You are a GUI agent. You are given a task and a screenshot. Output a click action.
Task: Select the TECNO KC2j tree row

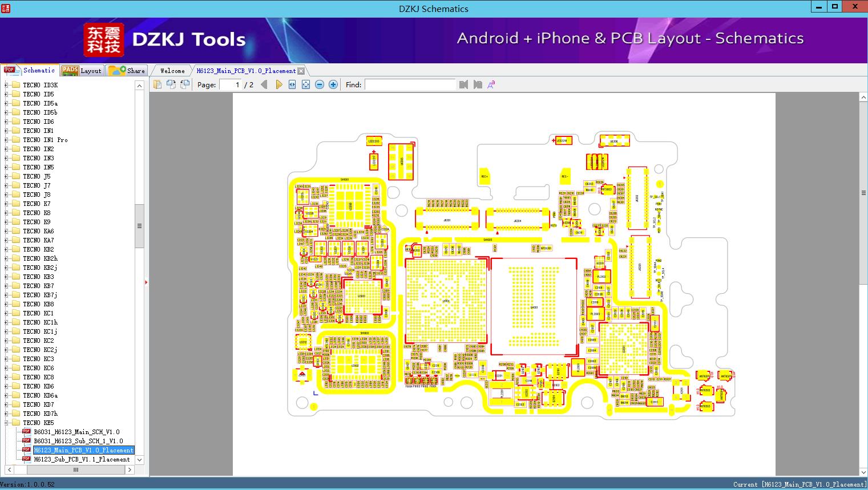(x=40, y=350)
